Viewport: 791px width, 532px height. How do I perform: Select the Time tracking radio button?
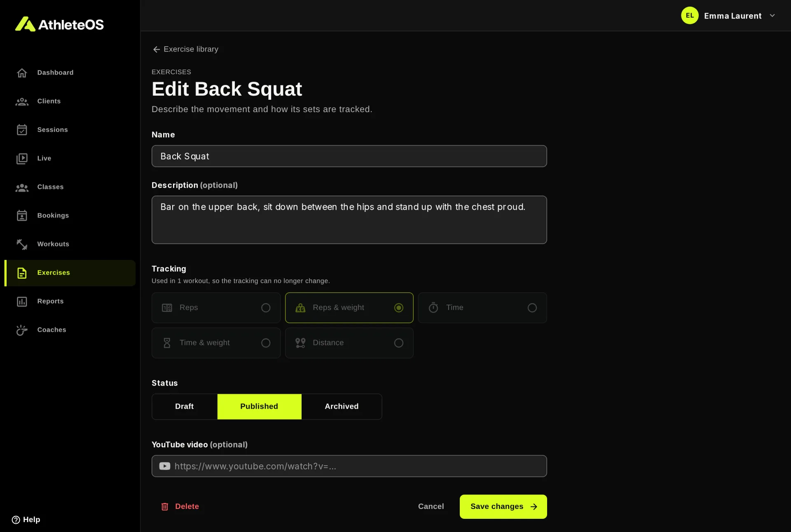pos(532,308)
